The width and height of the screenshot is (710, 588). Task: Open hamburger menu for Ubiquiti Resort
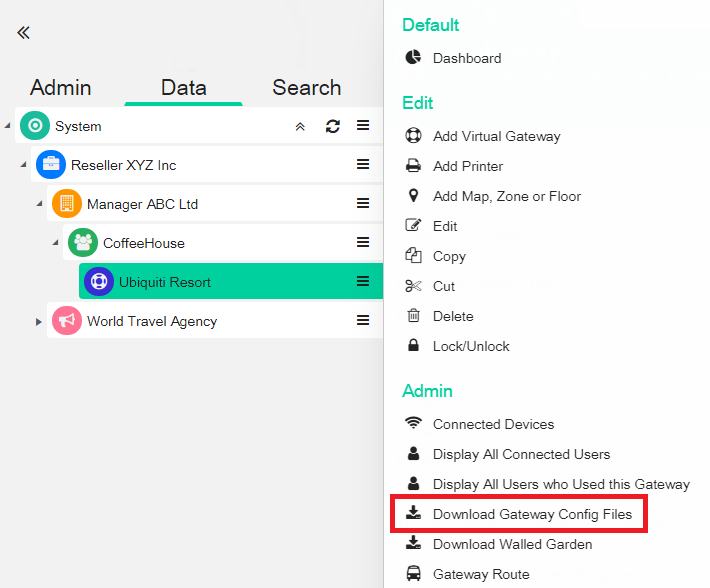click(x=363, y=282)
